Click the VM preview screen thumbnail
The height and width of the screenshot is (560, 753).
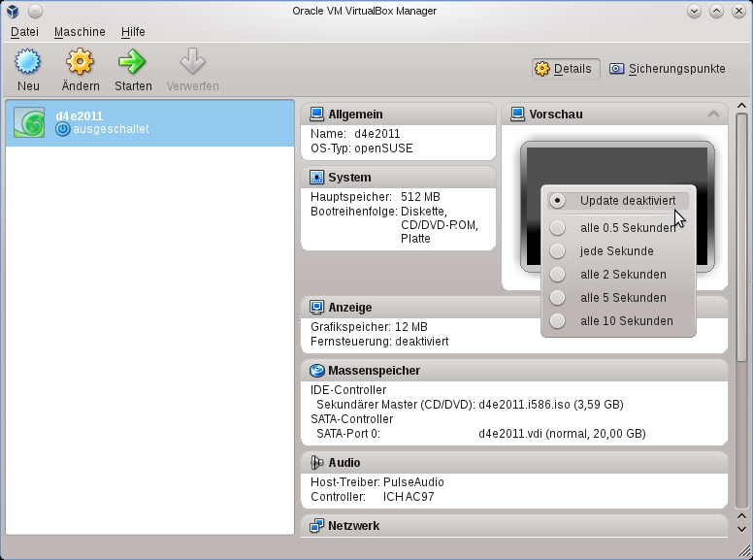coord(617,207)
